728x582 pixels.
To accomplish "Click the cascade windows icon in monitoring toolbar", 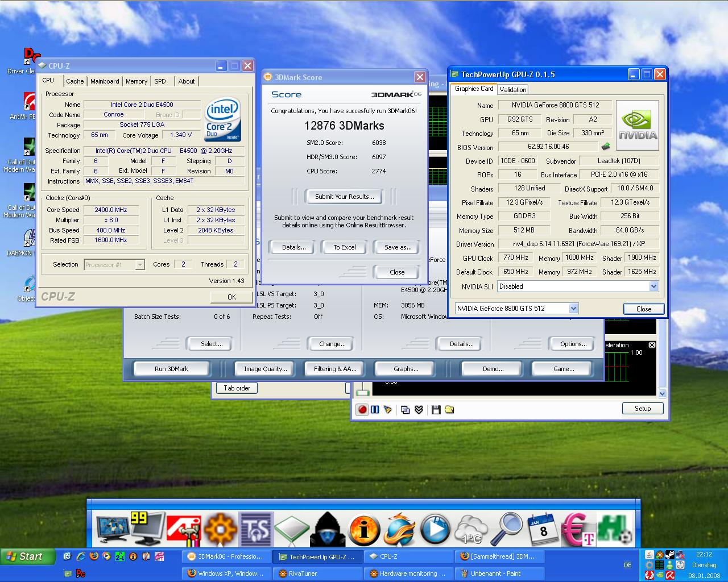I will (406, 409).
